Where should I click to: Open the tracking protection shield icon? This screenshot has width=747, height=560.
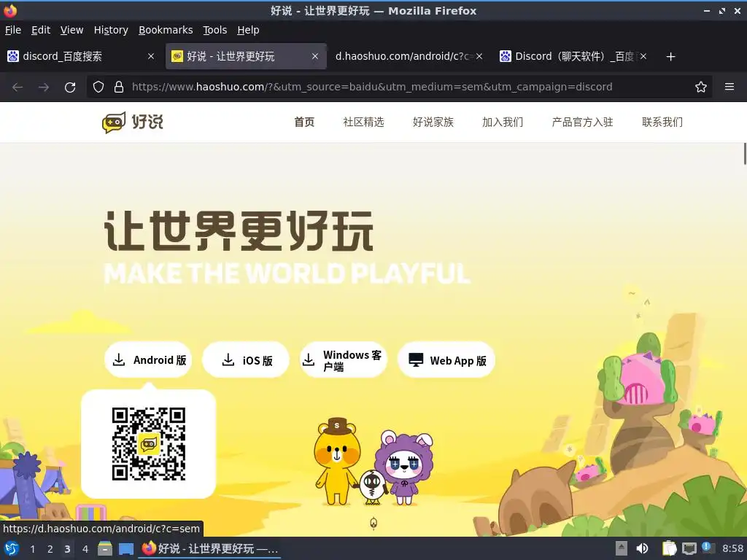tap(98, 87)
